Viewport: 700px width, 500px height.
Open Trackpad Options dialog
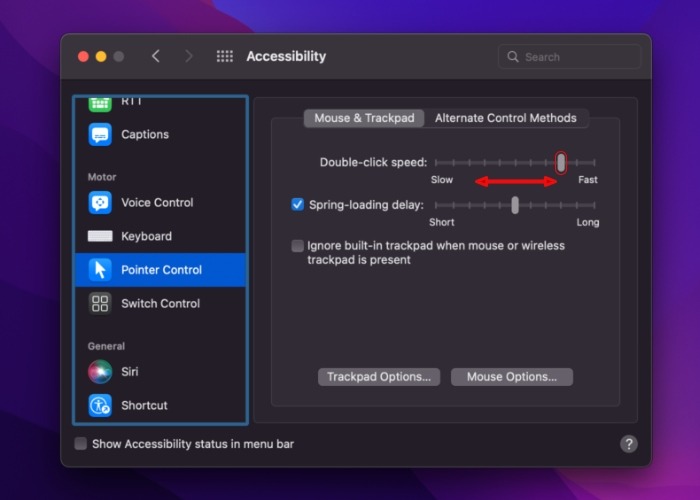379,377
